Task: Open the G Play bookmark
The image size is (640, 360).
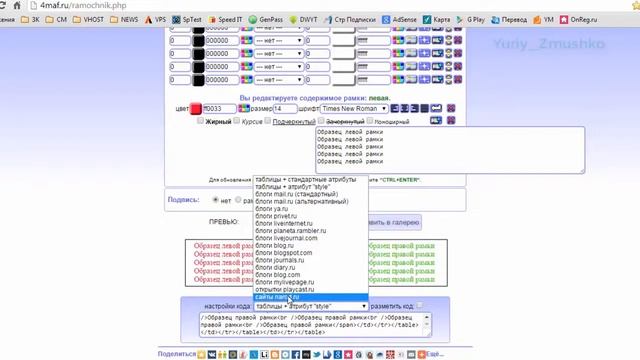Action: tap(471, 20)
